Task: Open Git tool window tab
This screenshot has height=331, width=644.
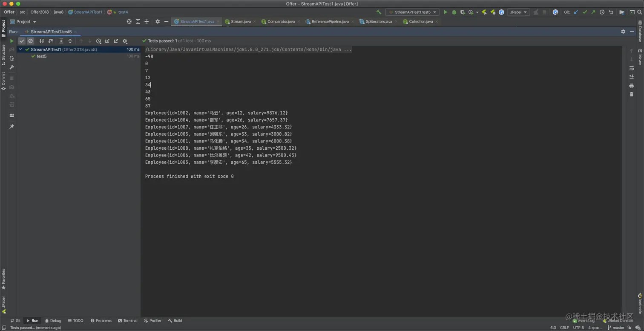Action: 15,321
